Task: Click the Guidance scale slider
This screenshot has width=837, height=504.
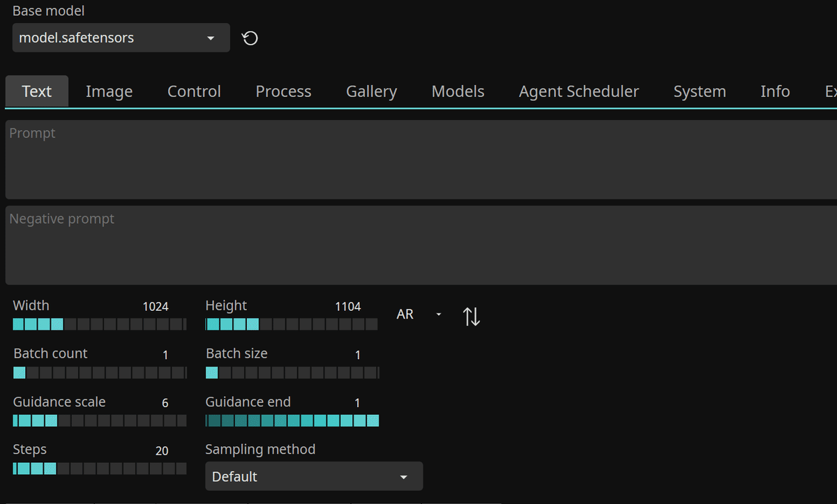Action: click(x=100, y=420)
